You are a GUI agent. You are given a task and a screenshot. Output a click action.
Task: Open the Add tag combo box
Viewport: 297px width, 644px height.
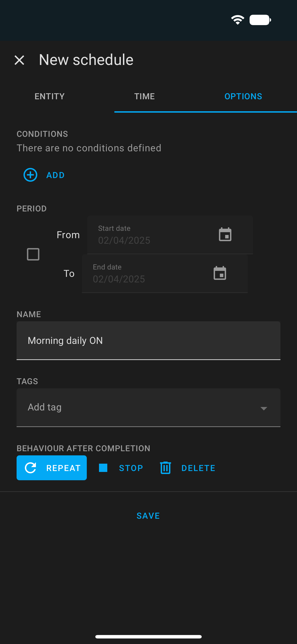click(148, 407)
